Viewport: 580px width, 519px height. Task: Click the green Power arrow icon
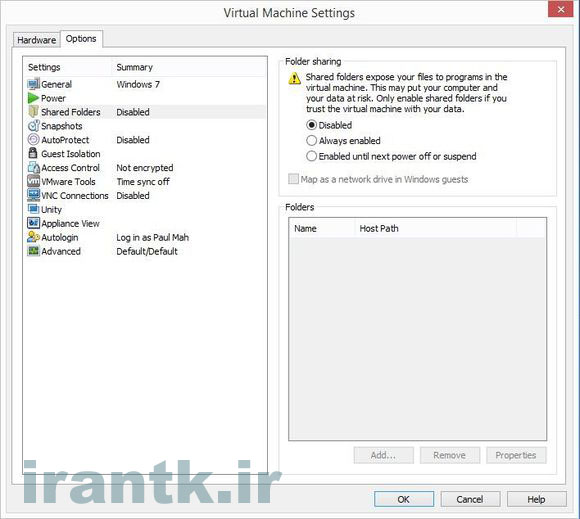33,98
